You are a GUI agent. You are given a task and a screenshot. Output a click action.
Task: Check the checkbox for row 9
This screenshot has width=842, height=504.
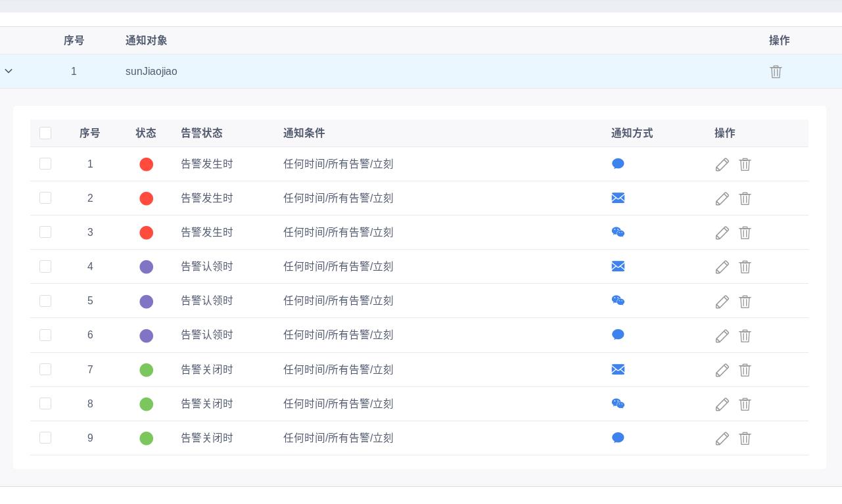pos(45,438)
